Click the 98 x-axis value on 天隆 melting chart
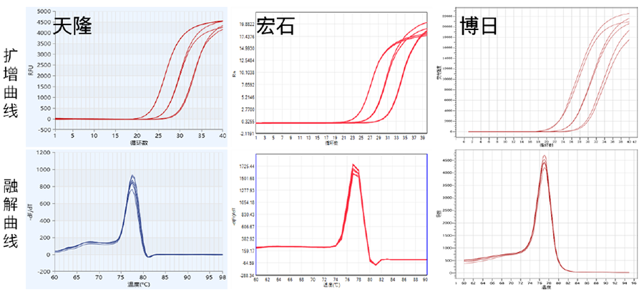644x292 pixels. tap(223, 277)
